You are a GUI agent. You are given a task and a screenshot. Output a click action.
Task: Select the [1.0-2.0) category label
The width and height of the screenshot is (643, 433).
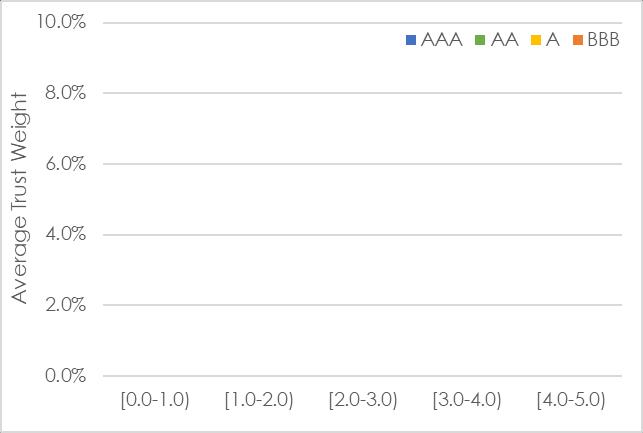[259, 400]
